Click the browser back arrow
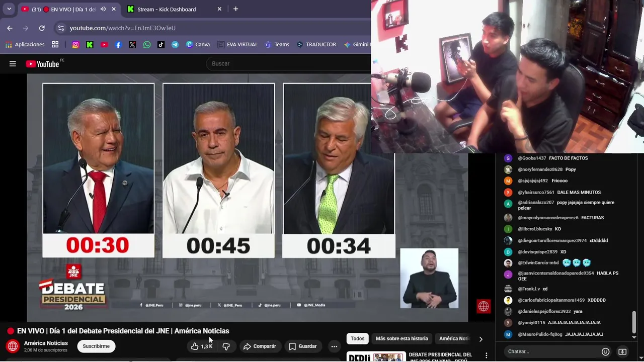Viewport: 644px width, 362px height. [x=10, y=28]
